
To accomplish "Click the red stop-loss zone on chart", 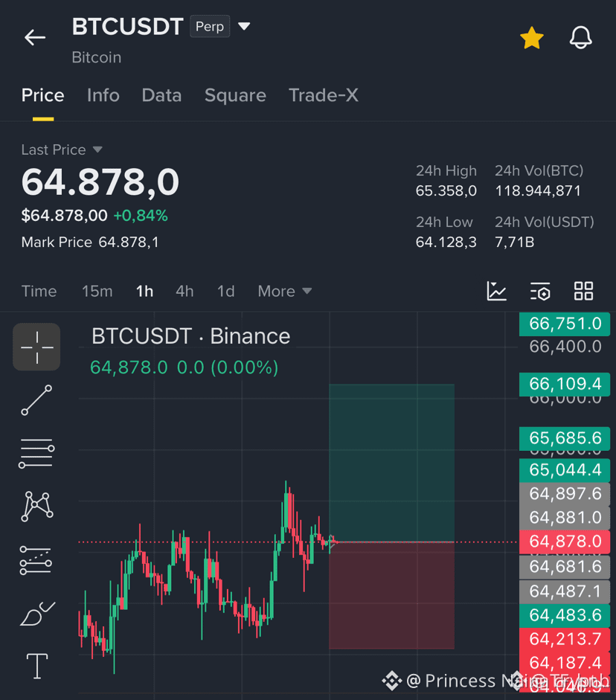I will [x=391, y=595].
